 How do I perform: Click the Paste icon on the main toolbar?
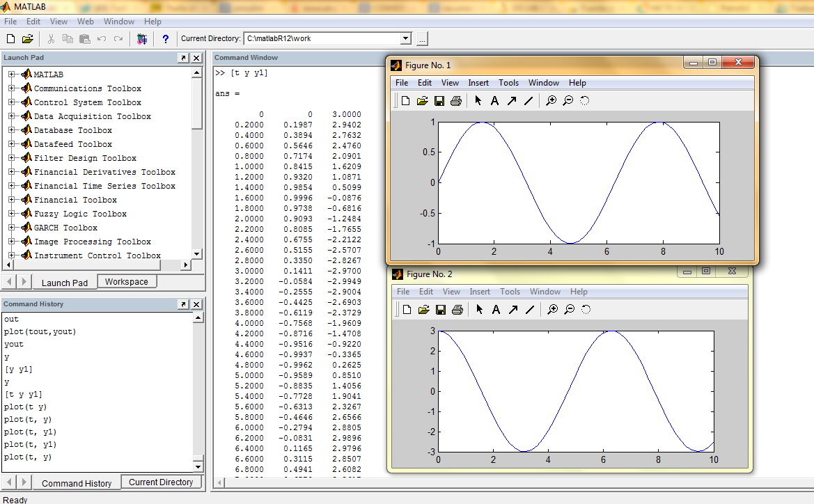(x=84, y=38)
